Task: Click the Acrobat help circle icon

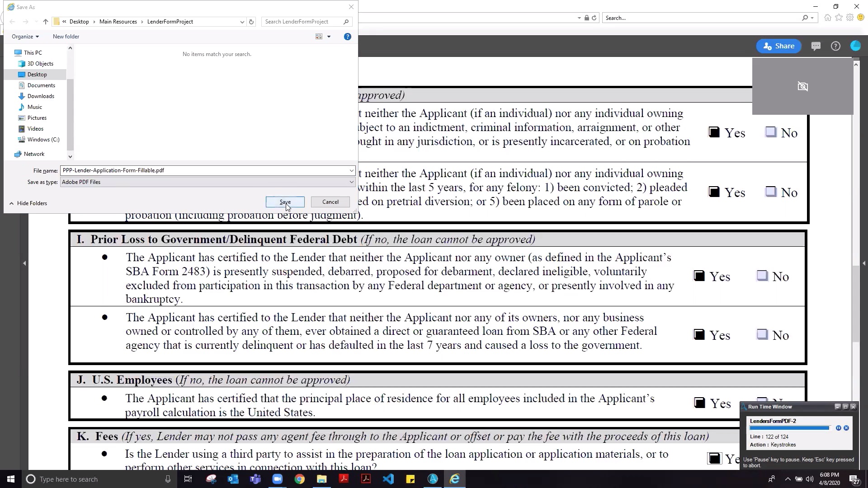Action: [835, 46]
